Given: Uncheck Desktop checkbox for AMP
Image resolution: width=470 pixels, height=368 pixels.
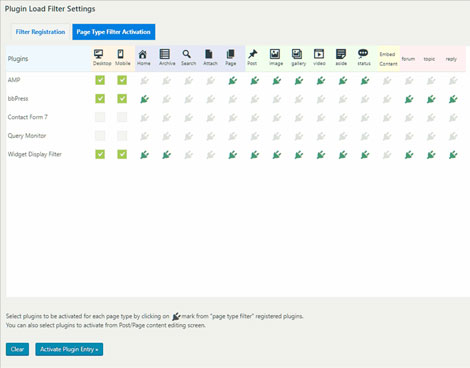Looking at the screenshot, I should tap(100, 80).
